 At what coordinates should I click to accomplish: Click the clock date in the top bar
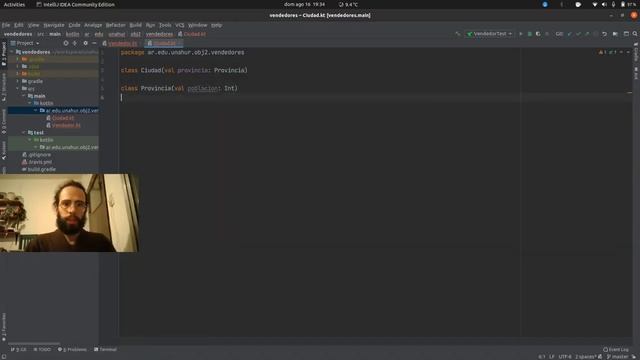coord(304,4)
